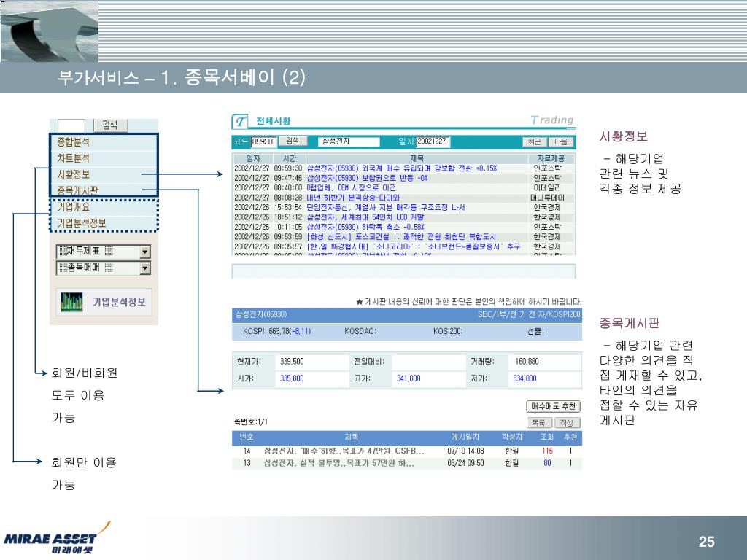This screenshot has width=747, height=560.
Task: Open news '하락폭 축소 -0.58%'
Action: [365, 227]
